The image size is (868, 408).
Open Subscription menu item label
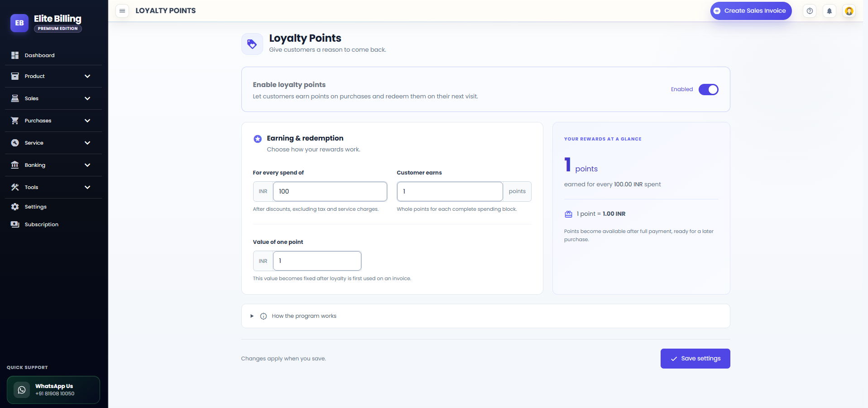[42, 224]
